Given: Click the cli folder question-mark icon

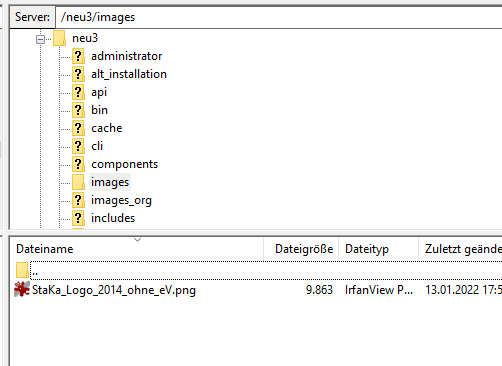Looking at the screenshot, I should [78, 146].
